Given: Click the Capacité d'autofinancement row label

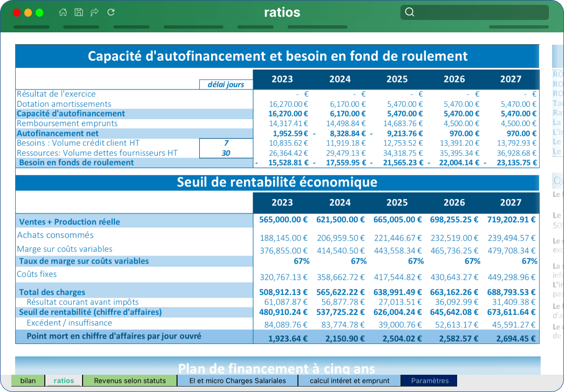Looking at the screenshot, I should [71, 114].
